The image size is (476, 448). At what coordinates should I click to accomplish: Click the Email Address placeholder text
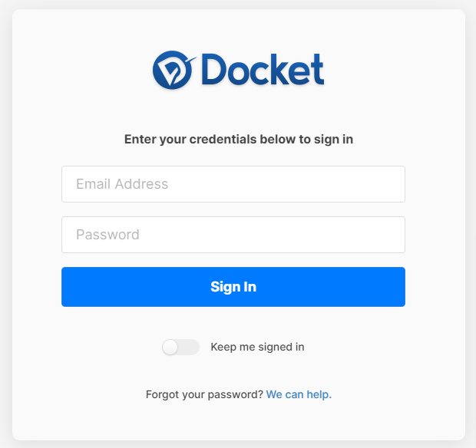122,184
